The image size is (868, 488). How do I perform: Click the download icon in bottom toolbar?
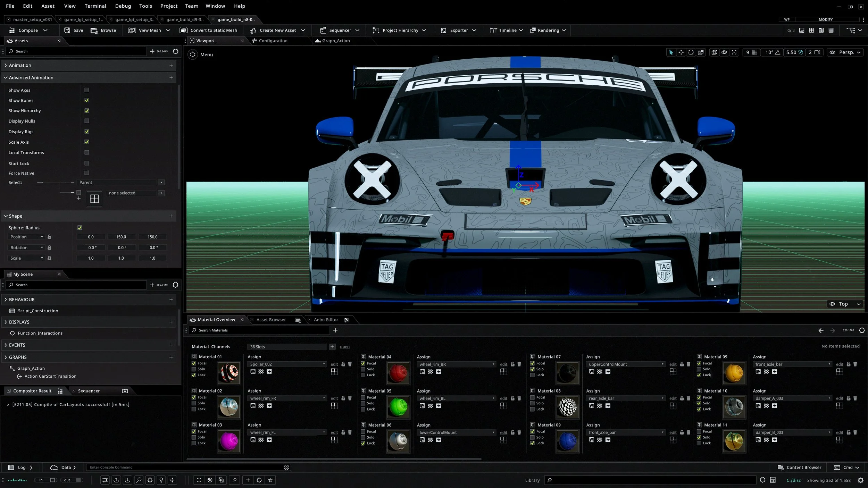(127, 480)
